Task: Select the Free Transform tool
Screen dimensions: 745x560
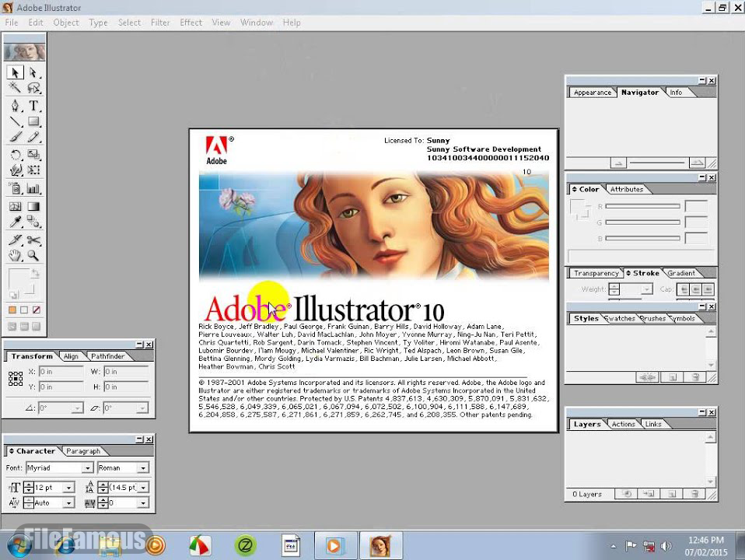Action: pyautogui.click(x=33, y=170)
